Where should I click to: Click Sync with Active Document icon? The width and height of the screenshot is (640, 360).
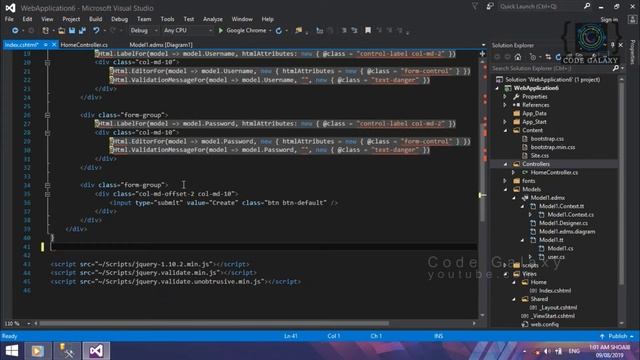548,57
